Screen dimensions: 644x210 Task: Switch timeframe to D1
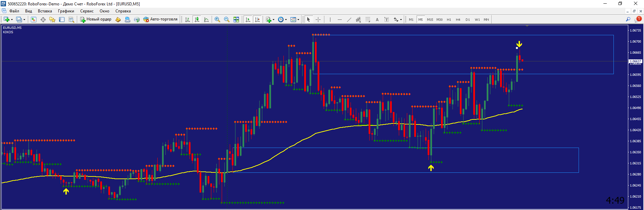pos(468,19)
